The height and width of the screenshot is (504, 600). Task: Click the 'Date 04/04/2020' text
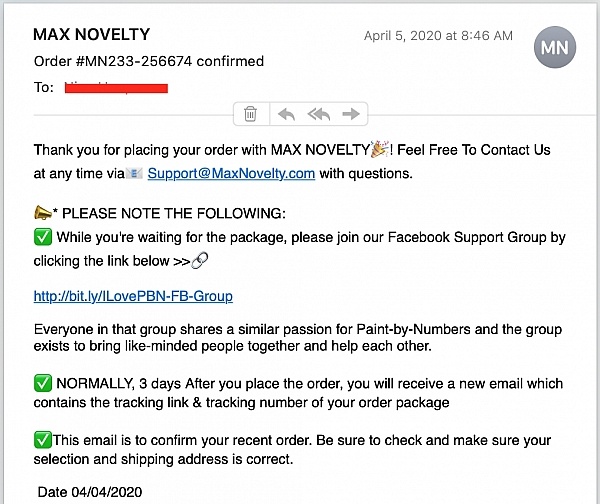90,492
